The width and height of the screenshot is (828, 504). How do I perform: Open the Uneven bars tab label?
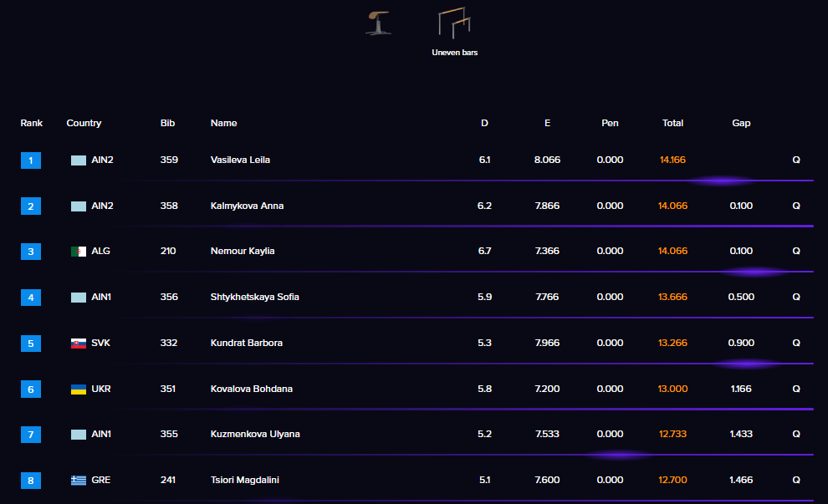tap(455, 53)
